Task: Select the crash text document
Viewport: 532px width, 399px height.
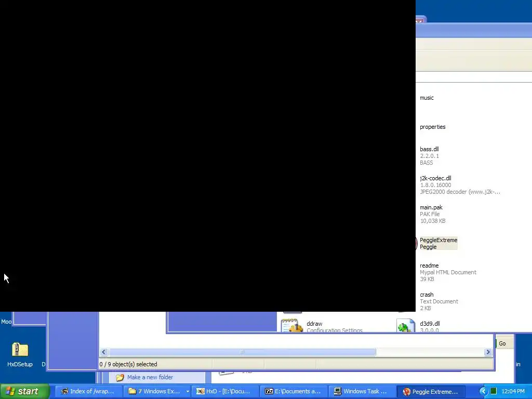Action: pos(438,301)
